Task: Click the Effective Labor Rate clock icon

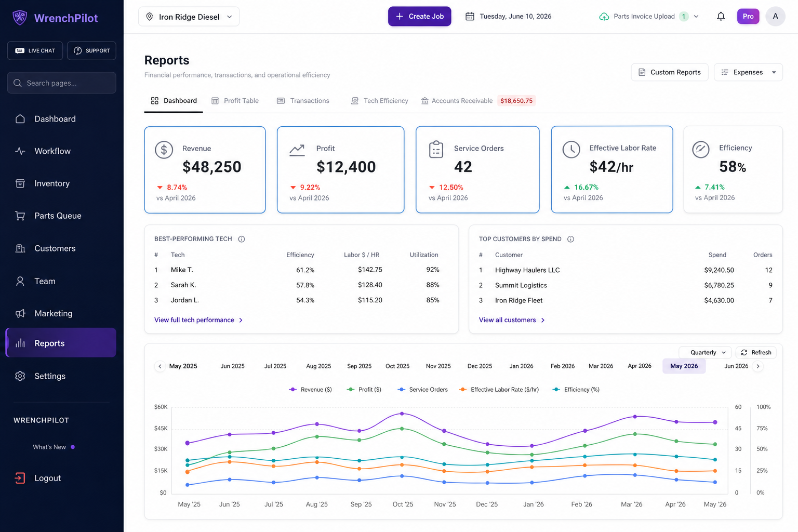Action: (x=571, y=150)
